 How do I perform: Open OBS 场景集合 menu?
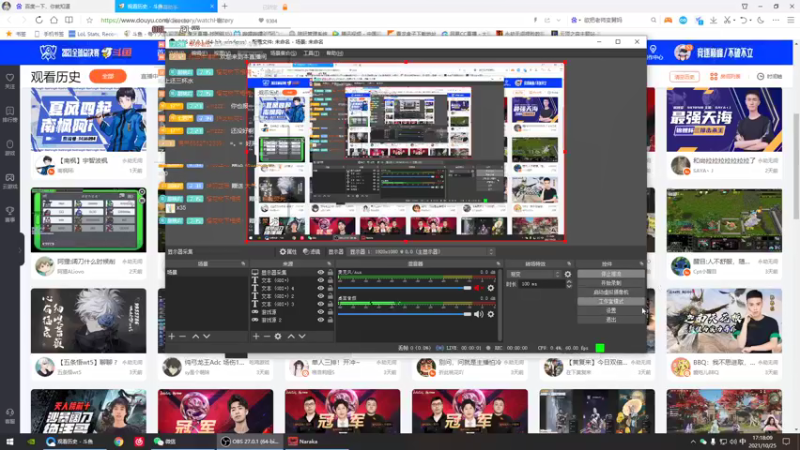[x=283, y=53]
